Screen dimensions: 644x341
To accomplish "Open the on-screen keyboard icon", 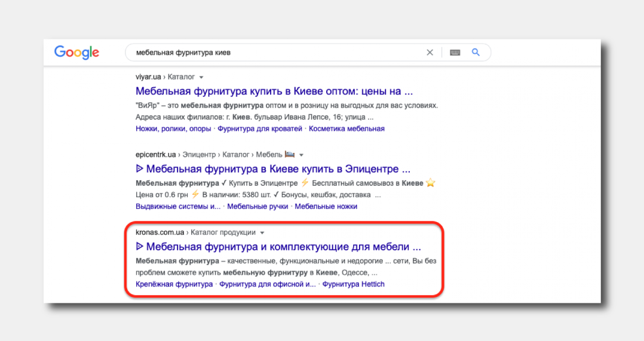I will pos(455,53).
